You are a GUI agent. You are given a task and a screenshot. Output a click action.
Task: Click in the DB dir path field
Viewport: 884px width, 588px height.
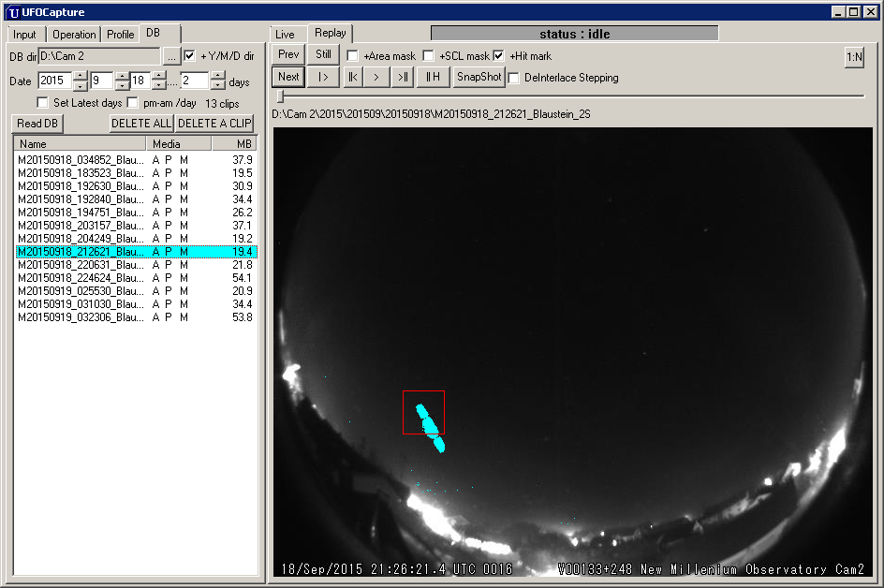(x=99, y=56)
